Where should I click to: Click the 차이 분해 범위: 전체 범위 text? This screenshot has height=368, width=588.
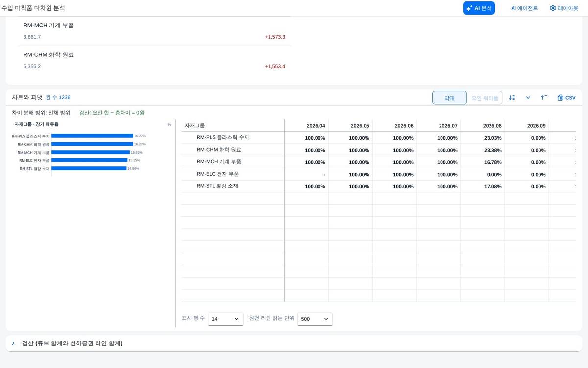pyautogui.click(x=41, y=112)
